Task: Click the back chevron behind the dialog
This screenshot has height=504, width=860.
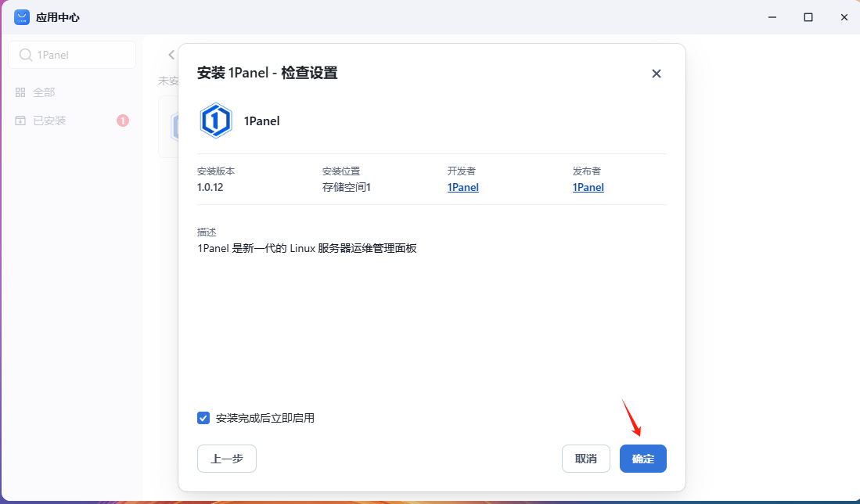Action: coord(171,55)
